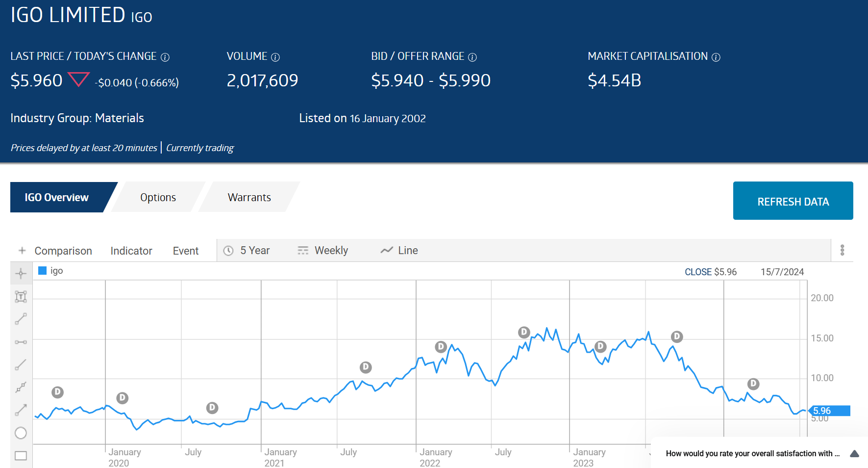This screenshot has height=468, width=868.
Task: Click the volume value 2,017,609
Action: [x=262, y=80]
